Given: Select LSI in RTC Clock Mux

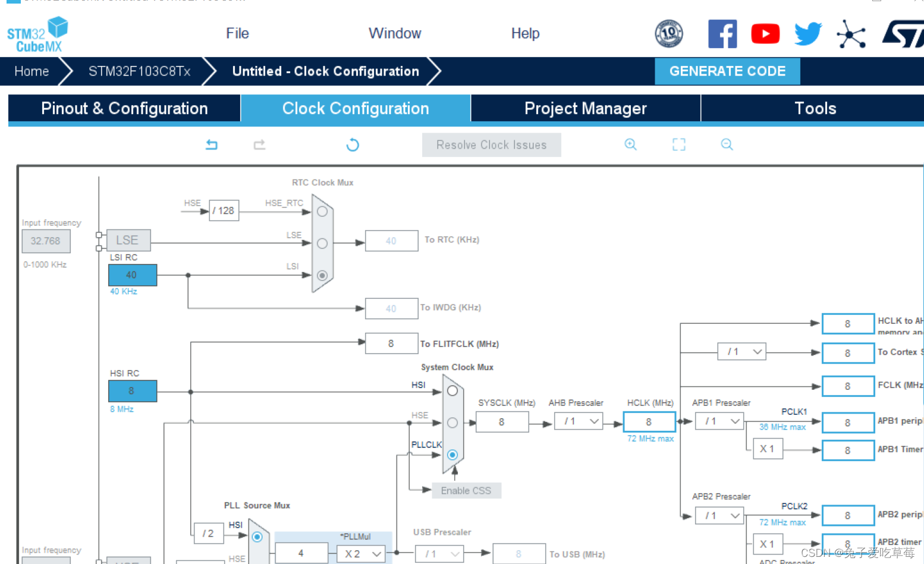Looking at the screenshot, I should (x=322, y=275).
